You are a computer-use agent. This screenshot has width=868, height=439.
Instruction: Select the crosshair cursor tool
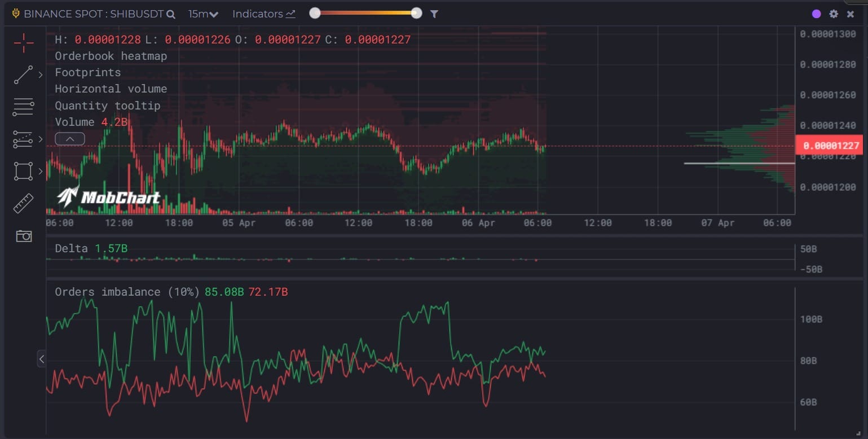click(24, 42)
